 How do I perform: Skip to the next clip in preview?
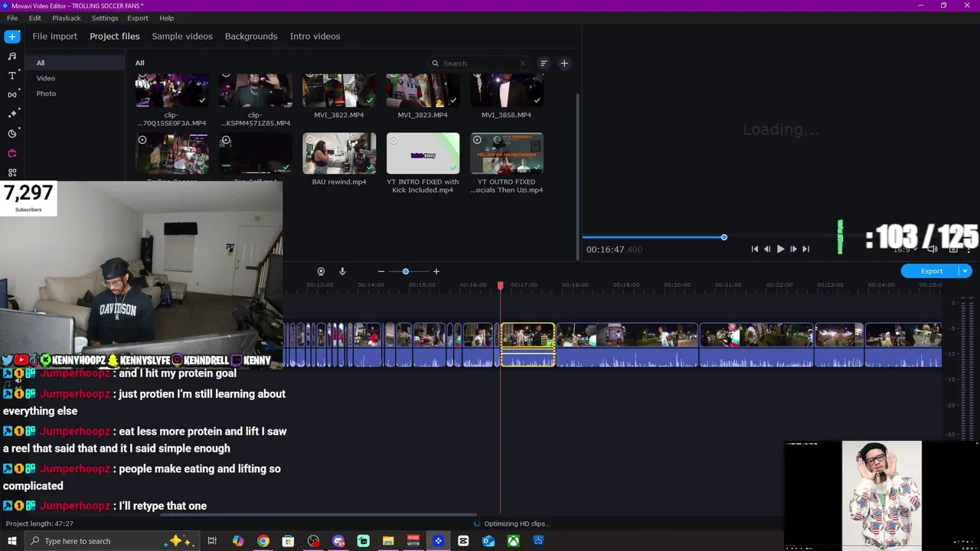coord(805,249)
